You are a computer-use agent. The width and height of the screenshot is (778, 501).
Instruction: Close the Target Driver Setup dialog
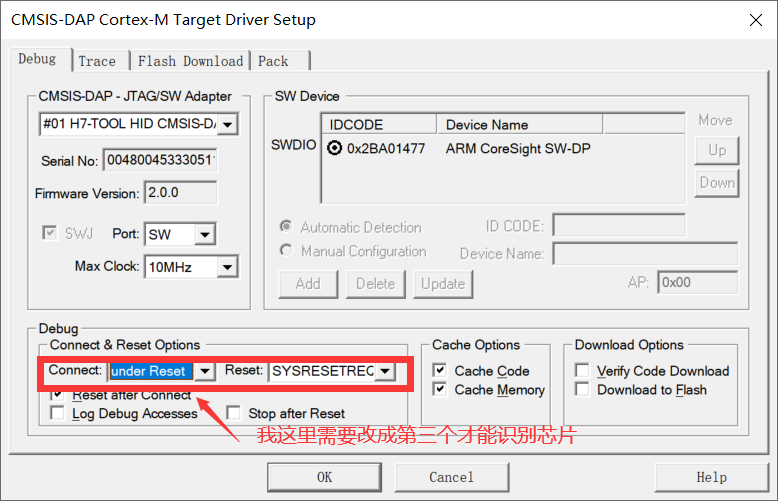coord(752,19)
